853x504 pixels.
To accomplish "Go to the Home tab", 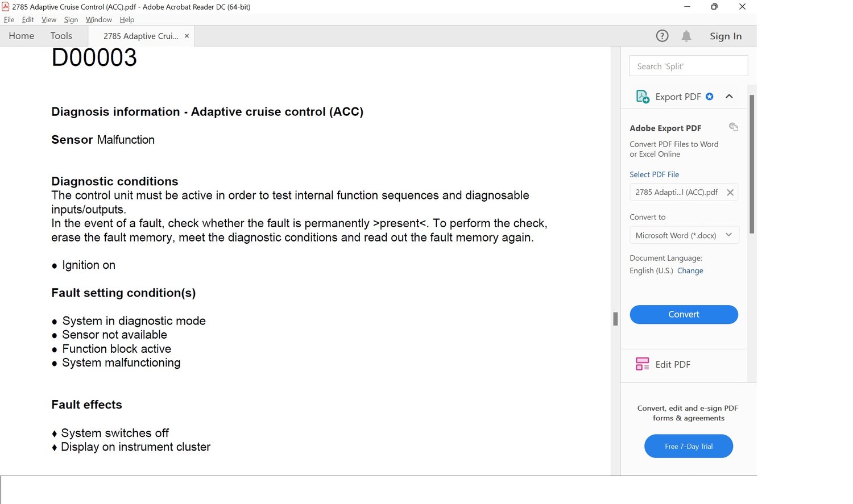I will pyautogui.click(x=22, y=36).
